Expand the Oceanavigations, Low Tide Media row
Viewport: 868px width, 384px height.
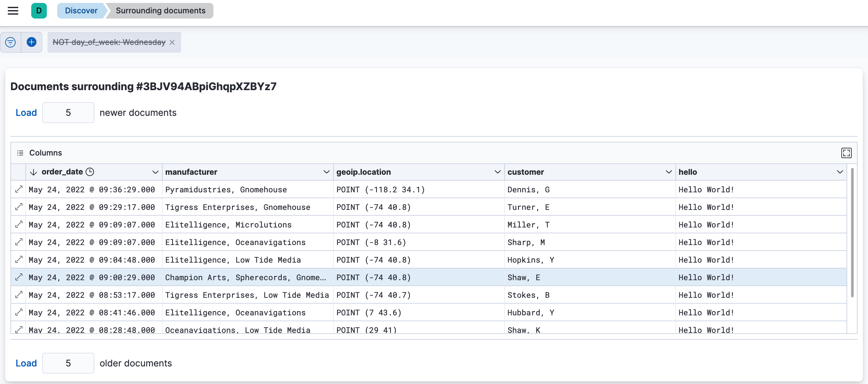click(x=19, y=330)
